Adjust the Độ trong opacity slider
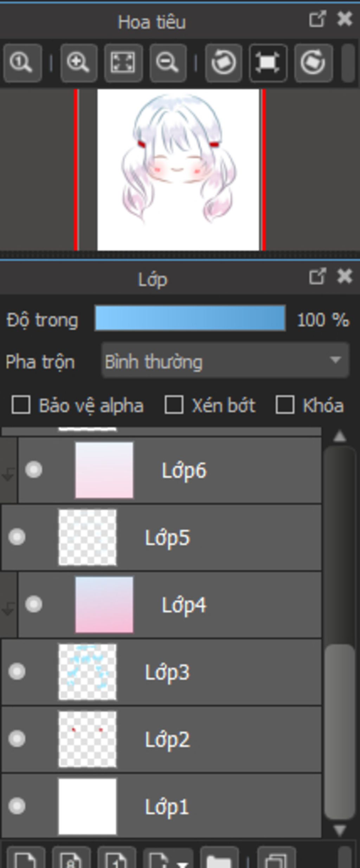Screen dimensions: 360x868 pyautogui.click(x=190, y=318)
